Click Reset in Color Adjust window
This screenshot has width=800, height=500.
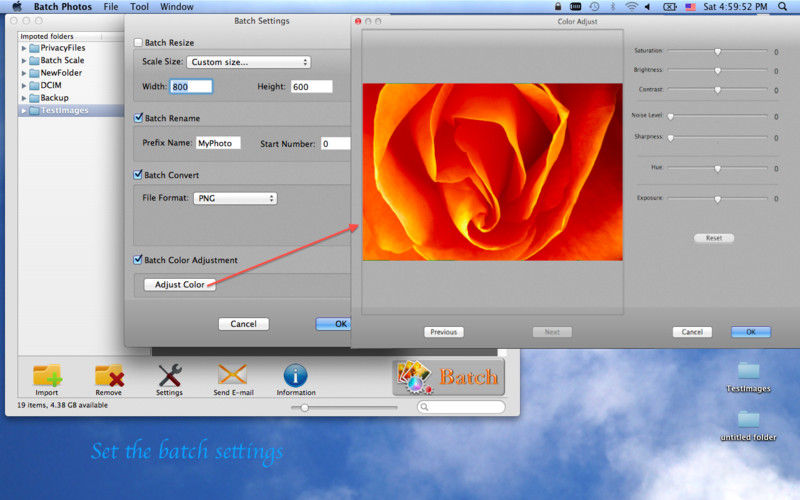click(714, 238)
